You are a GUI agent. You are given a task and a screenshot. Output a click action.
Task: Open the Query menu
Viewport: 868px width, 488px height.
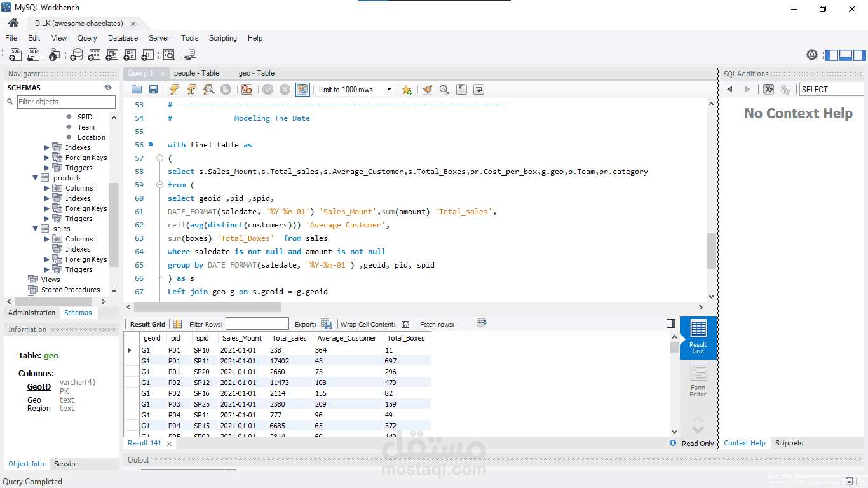pos(87,38)
